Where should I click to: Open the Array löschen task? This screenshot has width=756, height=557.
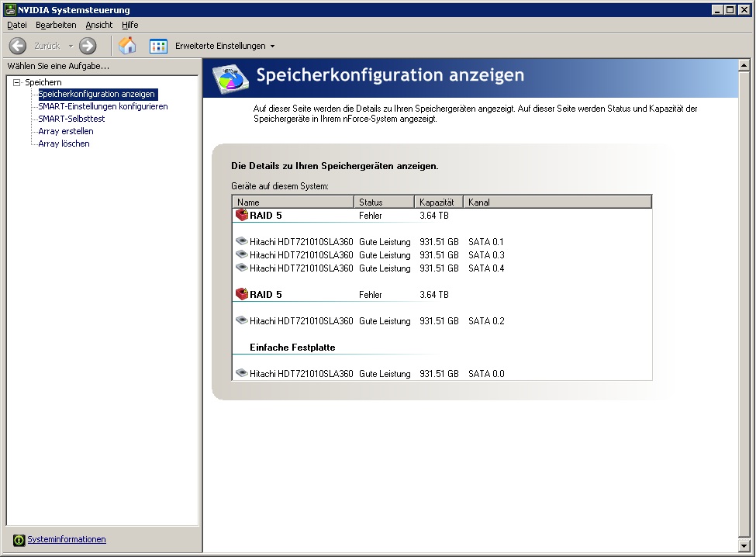tap(64, 144)
